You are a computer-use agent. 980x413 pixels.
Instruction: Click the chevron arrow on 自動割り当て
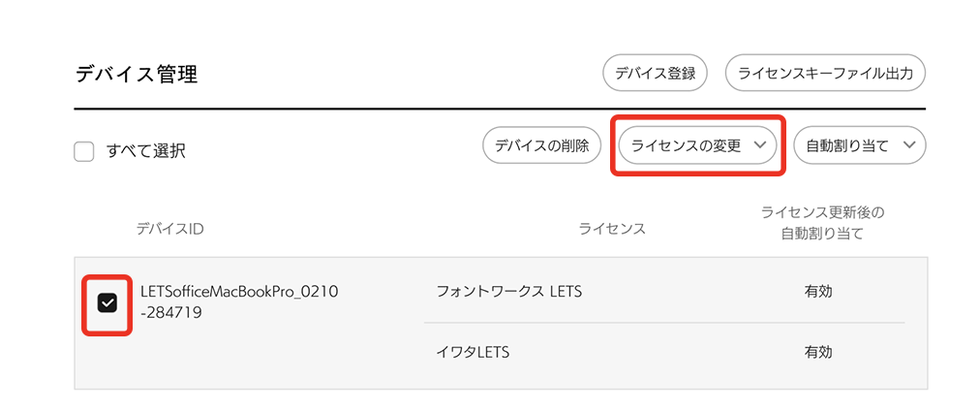(908, 145)
